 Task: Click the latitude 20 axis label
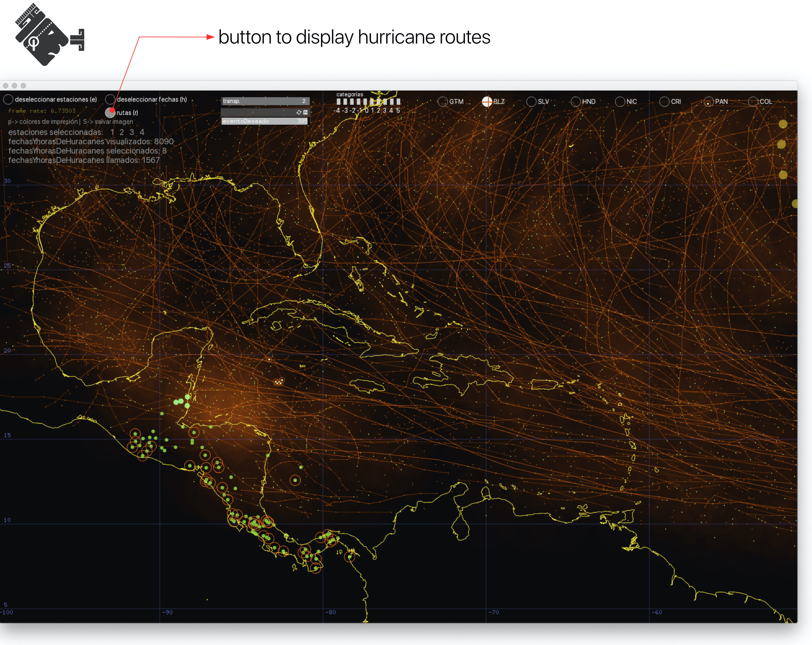pyautogui.click(x=7, y=350)
